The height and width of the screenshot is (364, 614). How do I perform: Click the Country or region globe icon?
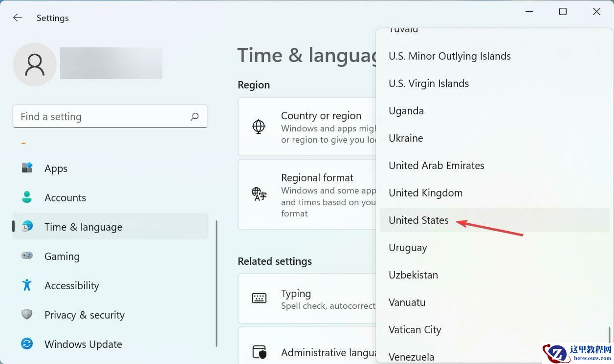[259, 127]
